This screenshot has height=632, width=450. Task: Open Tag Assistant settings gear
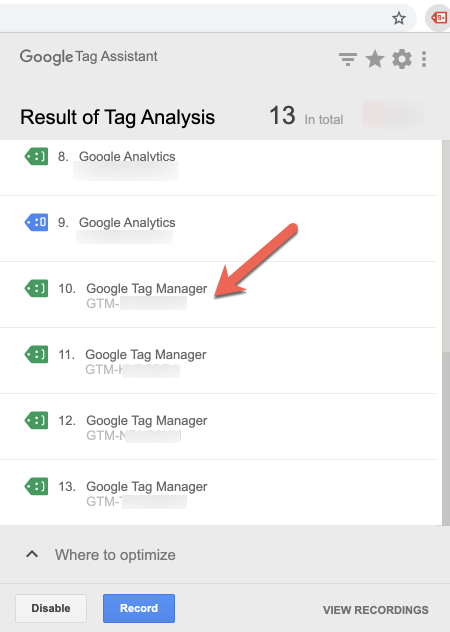coord(402,59)
